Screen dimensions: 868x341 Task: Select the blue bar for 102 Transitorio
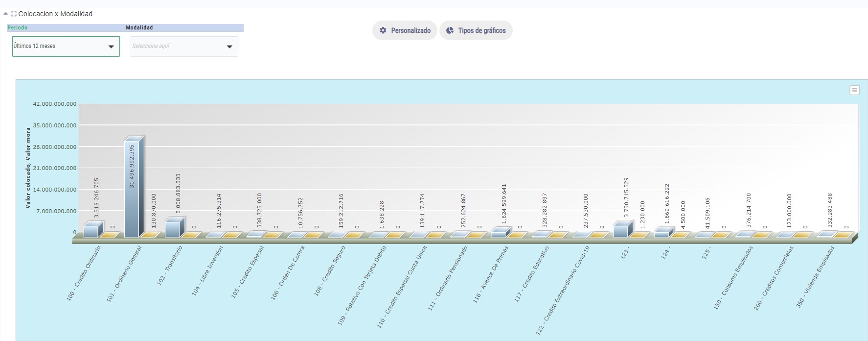pos(173,228)
